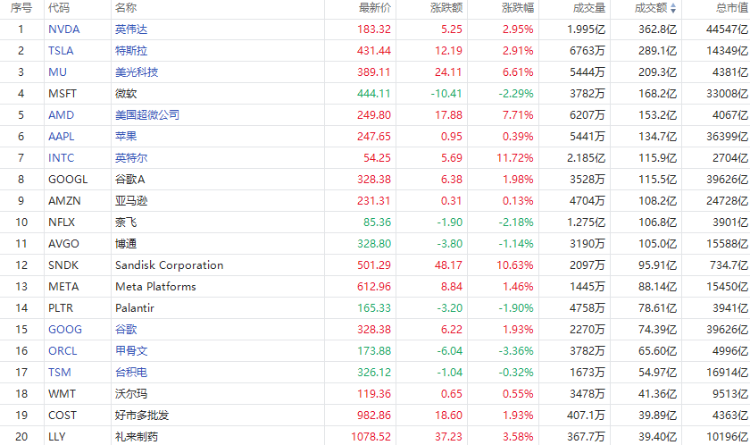
Task: Sort by 涨跌额 column header
Action: coord(446,8)
